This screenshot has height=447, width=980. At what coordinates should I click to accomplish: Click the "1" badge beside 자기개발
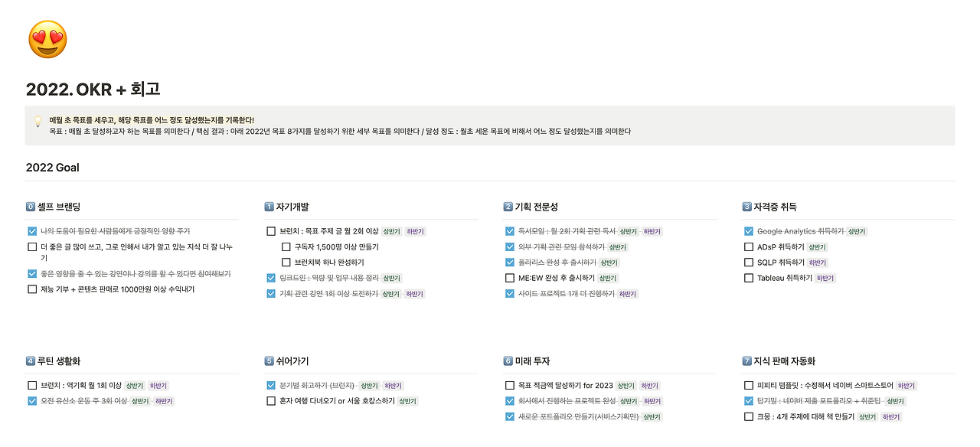coord(270,205)
